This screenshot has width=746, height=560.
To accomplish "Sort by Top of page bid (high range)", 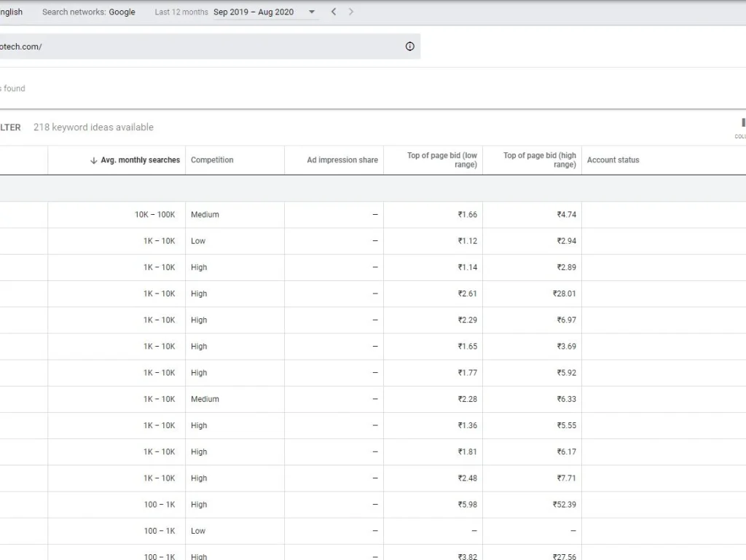I will coord(539,160).
